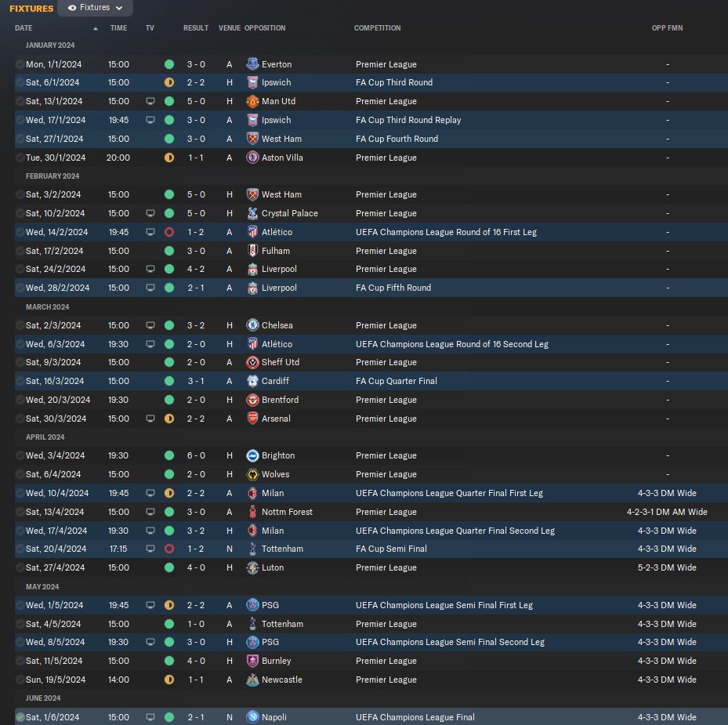728x725 pixels.
Task: Click TV icon on the Napoli final
Action: click(150, 717)
